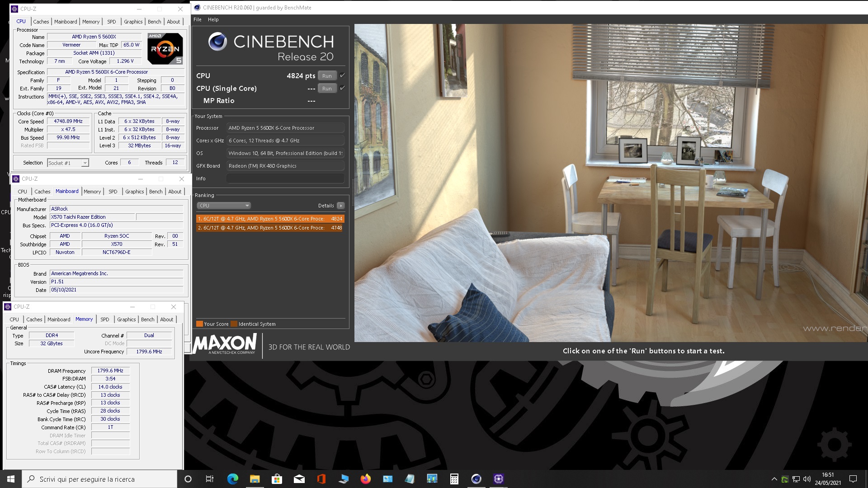Open clock showing 16:51 24/05/2021
The height and width of the screenshot is (488, 868).
[x=828, y=479]
